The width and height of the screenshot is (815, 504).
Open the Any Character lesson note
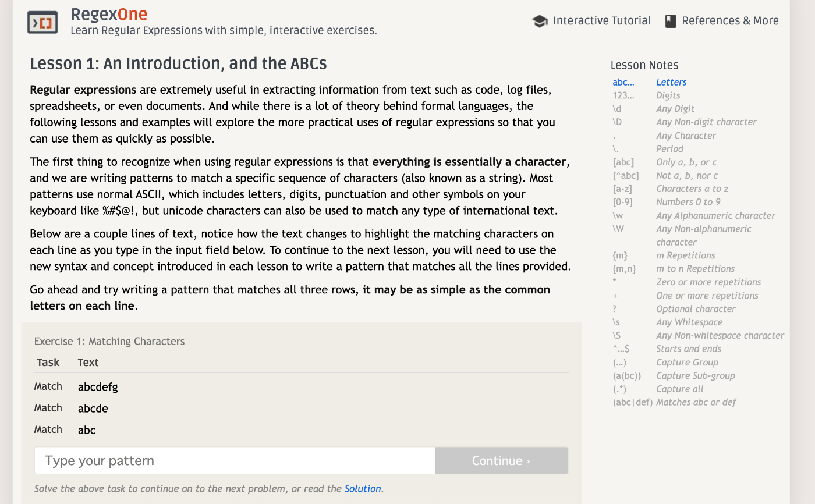point(686,136)
